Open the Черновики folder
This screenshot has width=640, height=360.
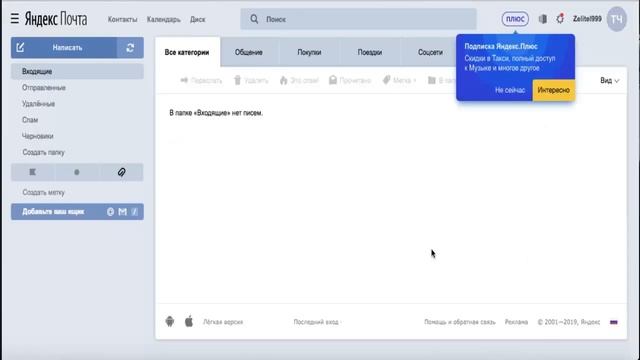(x=38, y=136)
